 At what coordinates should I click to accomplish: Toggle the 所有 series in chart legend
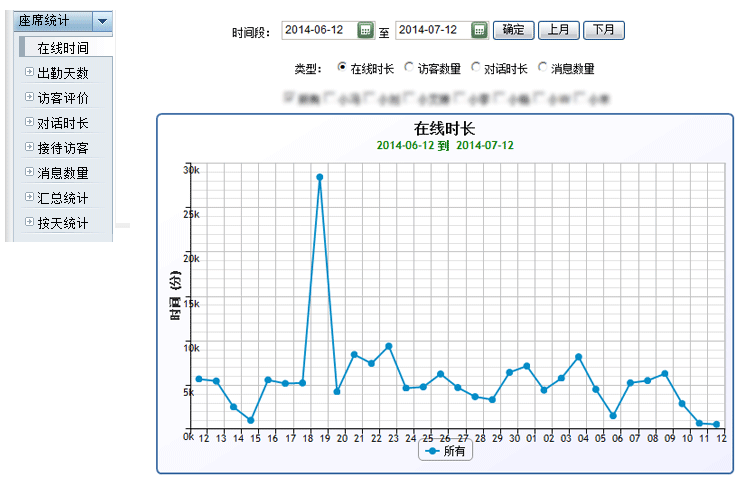[x=445, y=451]
